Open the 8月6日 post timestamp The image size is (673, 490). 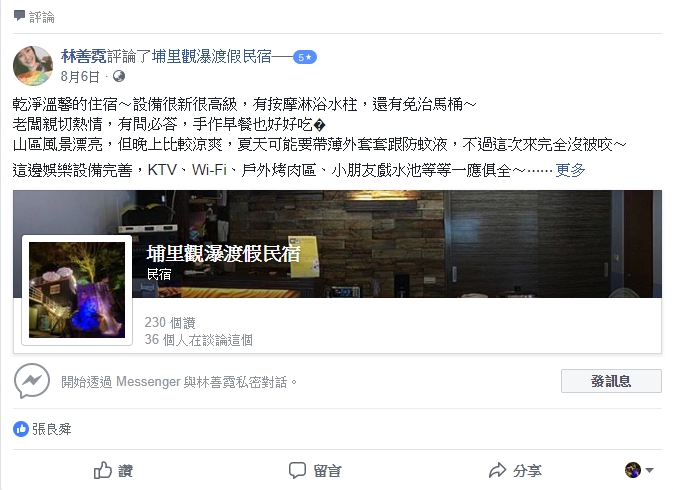(79, 76)
